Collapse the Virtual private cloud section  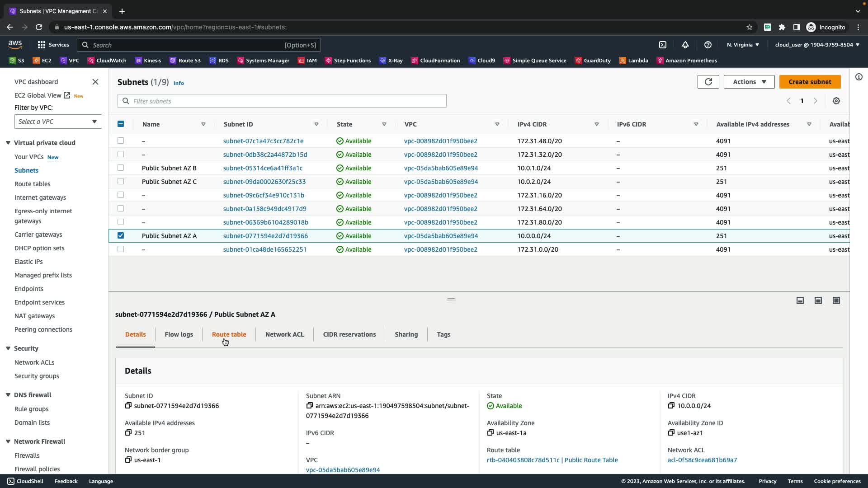click(8, 143)
